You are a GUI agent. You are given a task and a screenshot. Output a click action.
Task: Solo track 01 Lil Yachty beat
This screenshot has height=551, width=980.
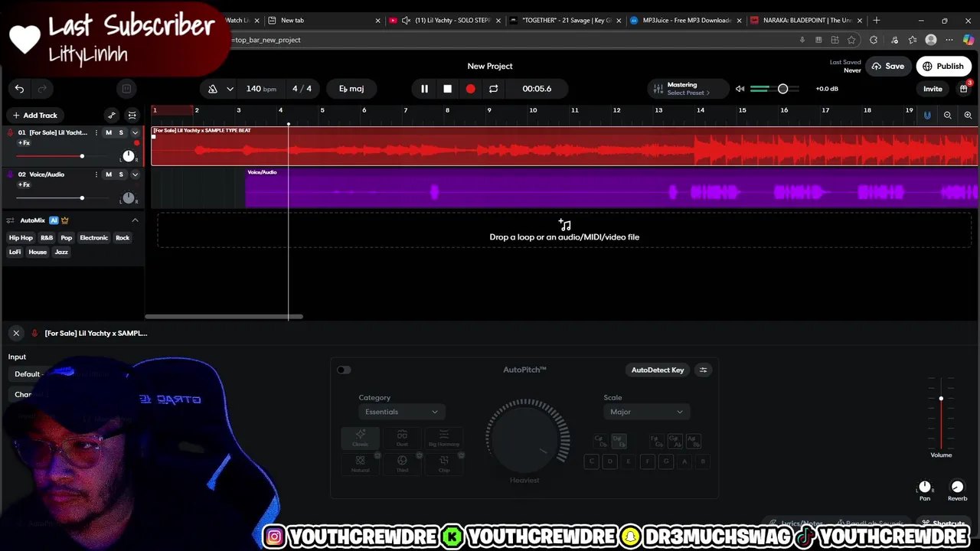click(121, 133)
